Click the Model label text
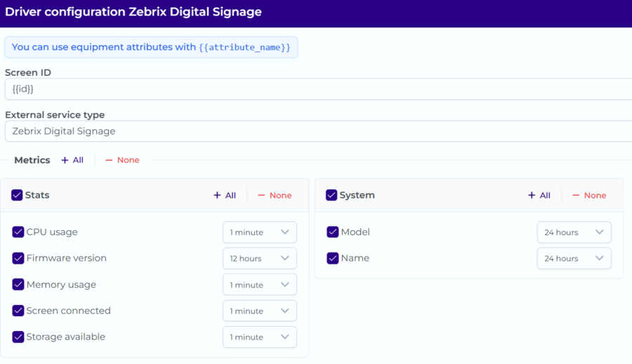 [x=355, y=232]
